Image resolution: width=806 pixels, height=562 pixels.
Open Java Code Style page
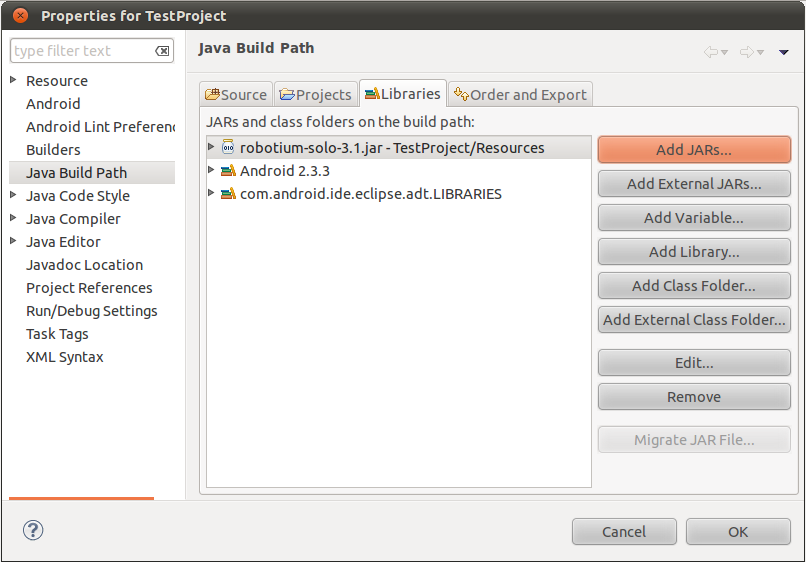[78, 196]
